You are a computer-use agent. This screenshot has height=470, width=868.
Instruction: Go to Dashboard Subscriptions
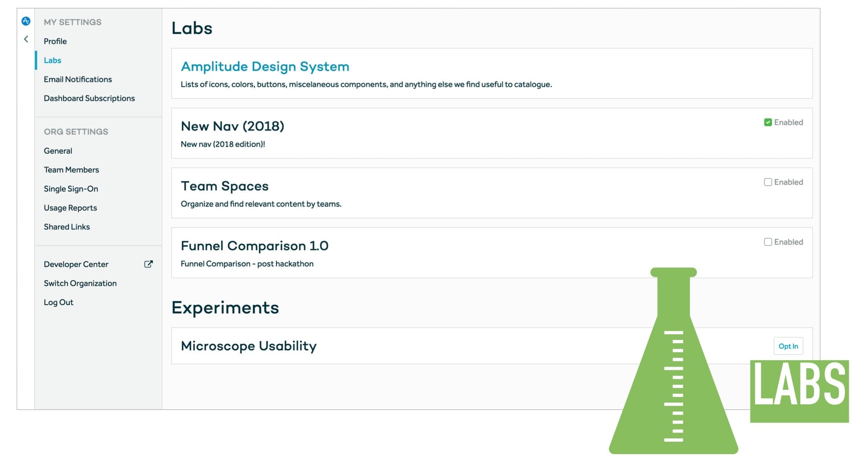[x=89, y=98]
